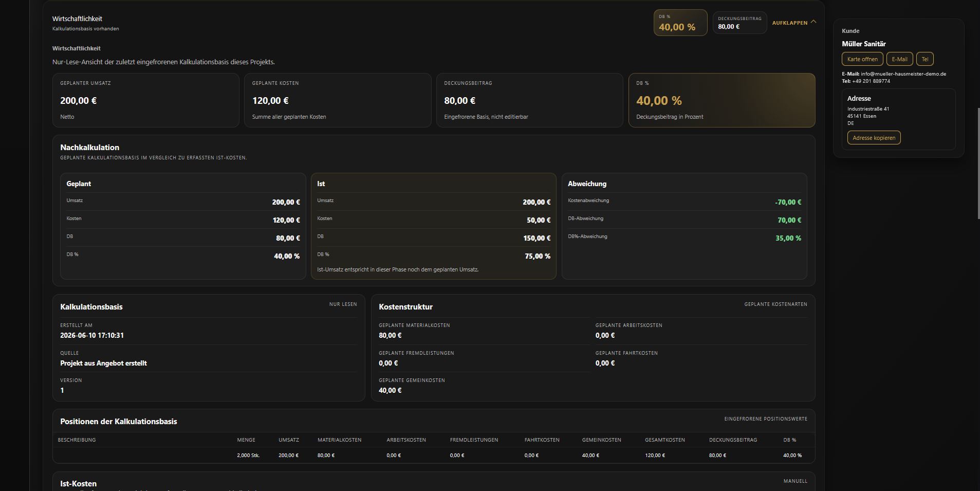
Task: Click the Kostenabweichung value -70,00 €
Action: coord(788,202)
